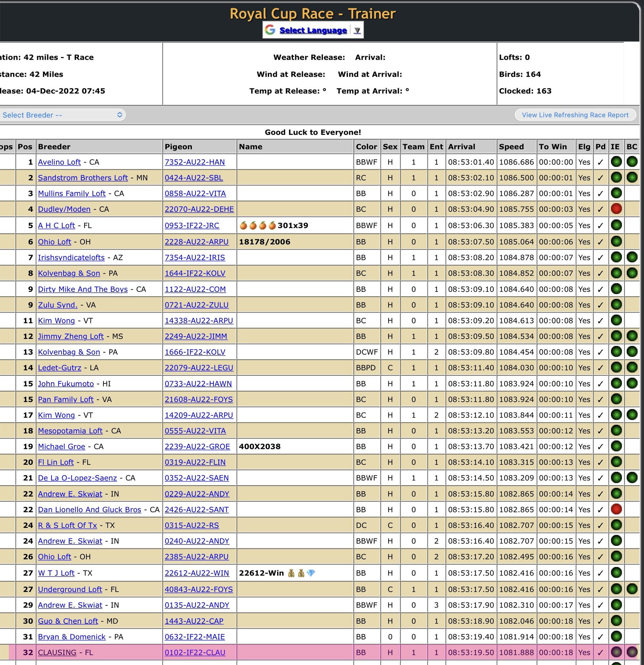Viewport: 644px width, 665px height.
Task: Click the IE green dot for Avelino Loft
Action: point(616,162)
